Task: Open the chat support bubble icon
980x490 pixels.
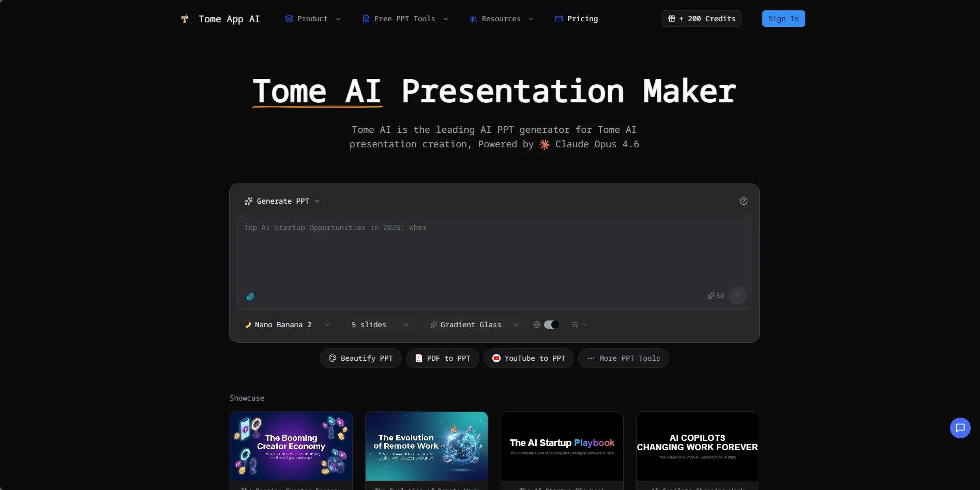Action: coord(960,428)
